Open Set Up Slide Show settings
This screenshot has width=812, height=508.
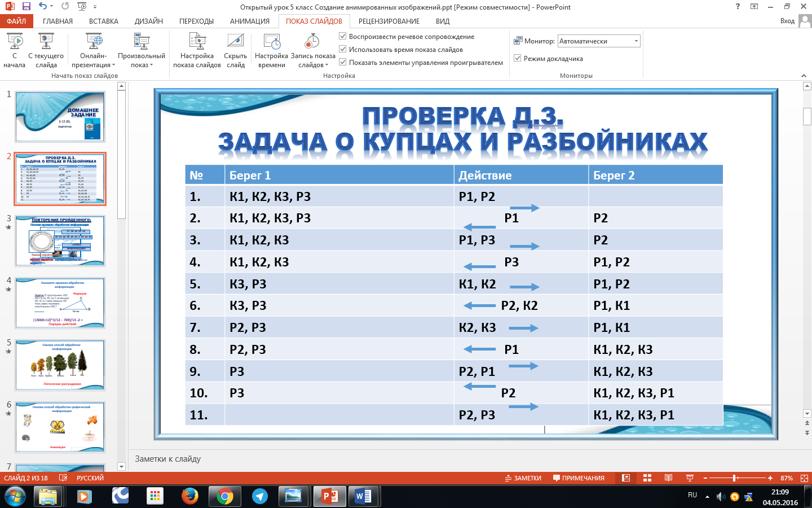197,43
